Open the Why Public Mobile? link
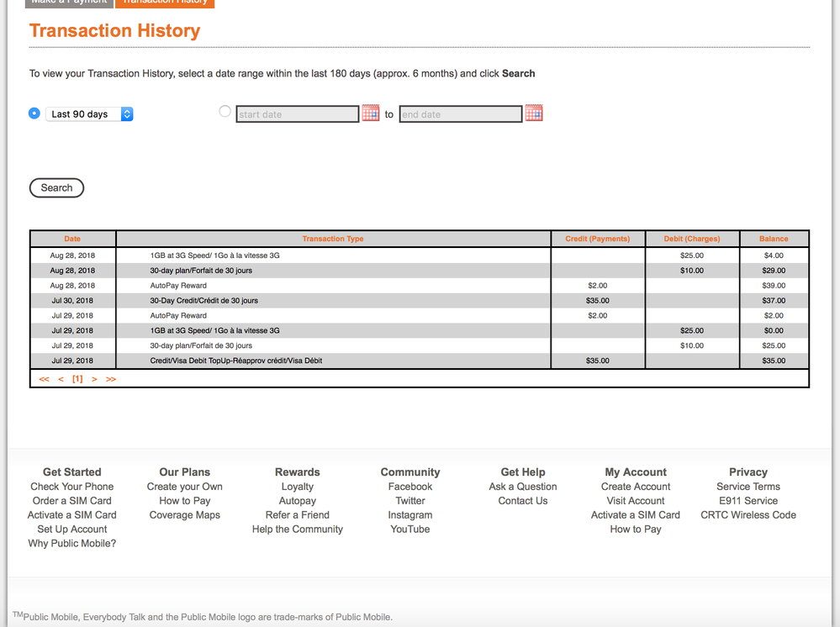Screen dimensions: 840x627 click(72, 544)
